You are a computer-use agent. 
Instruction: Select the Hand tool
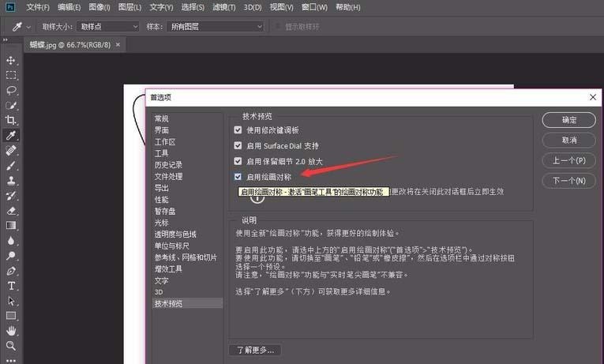click(x=11, y=331)
